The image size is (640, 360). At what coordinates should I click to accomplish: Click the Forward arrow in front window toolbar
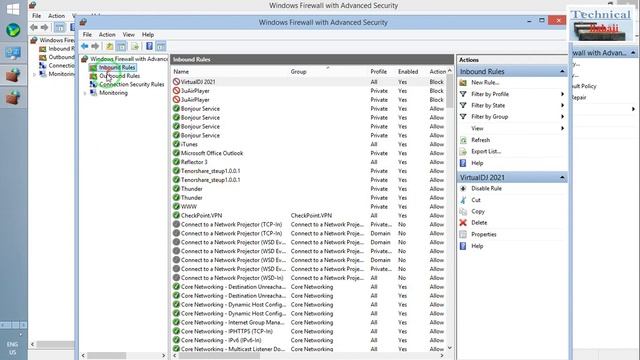95,46
